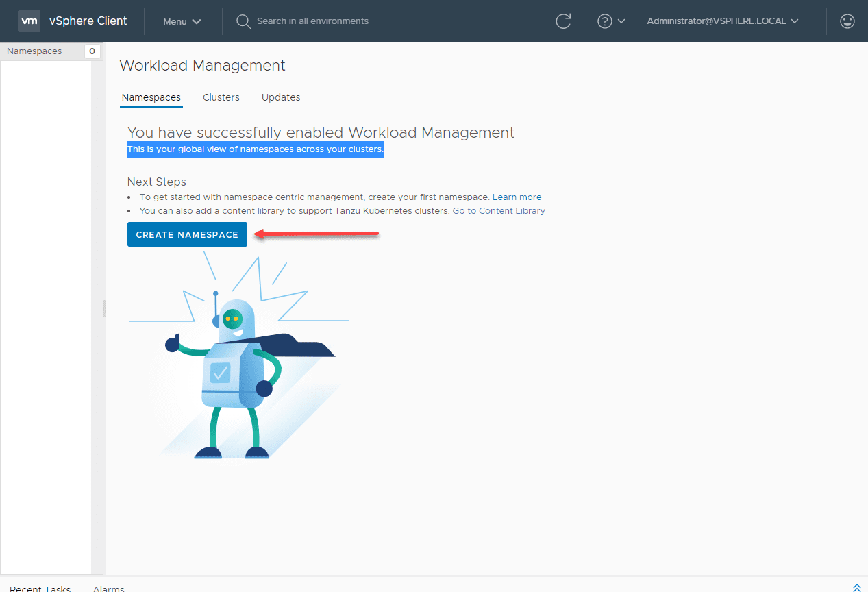Screen dimensions: 868x592
Task: Open the Recent Tasks panel
Action: [40, 588]
